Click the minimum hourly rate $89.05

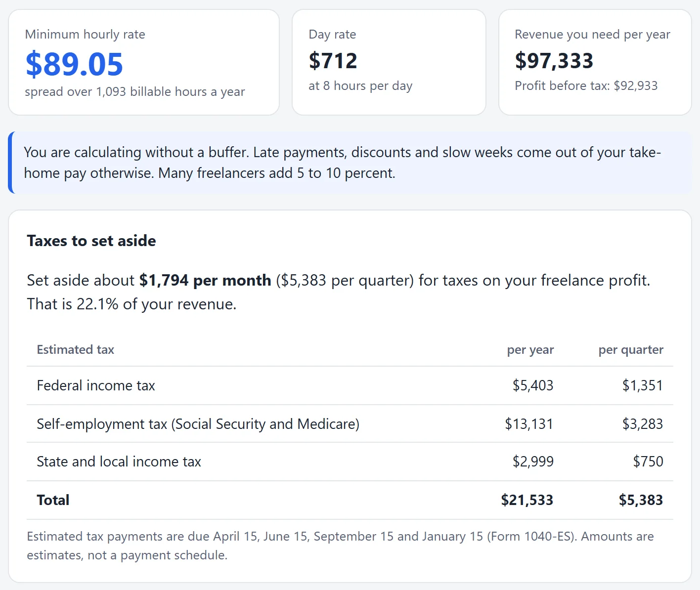[x=74, y=64]
